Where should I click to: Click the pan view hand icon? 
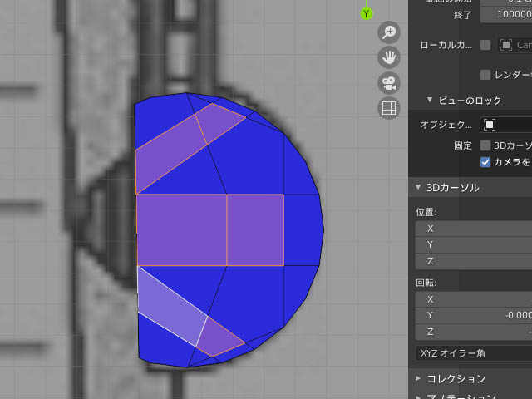[389, 57]
